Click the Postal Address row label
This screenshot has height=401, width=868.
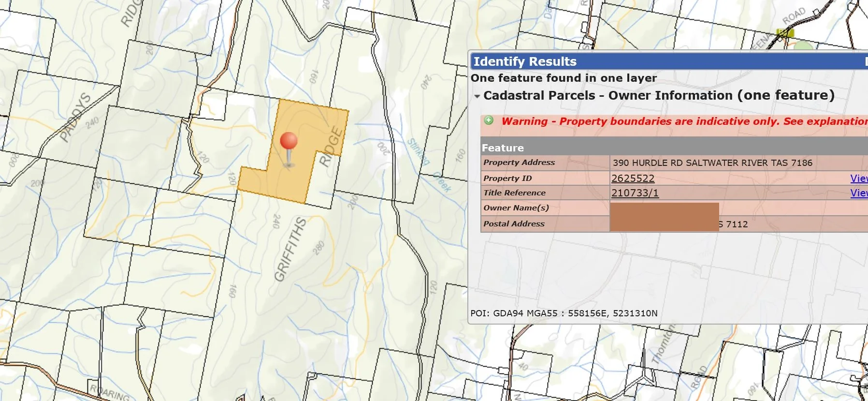point(514,224)
